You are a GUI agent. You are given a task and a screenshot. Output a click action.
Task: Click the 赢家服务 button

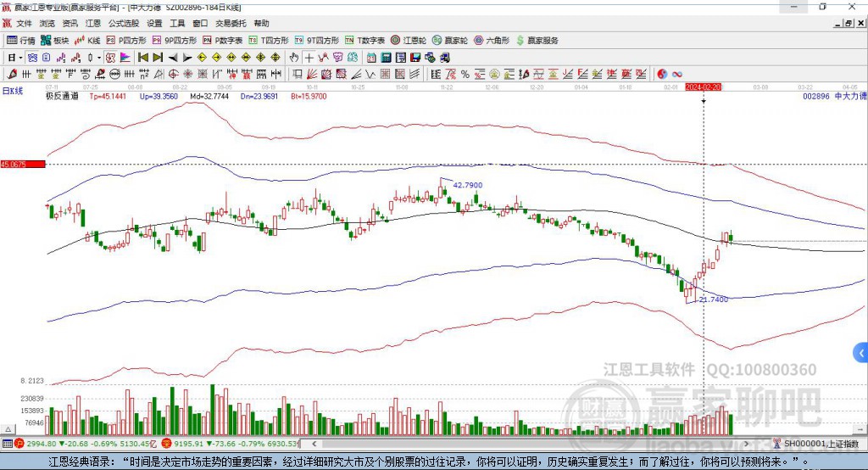tap(537, 41)
